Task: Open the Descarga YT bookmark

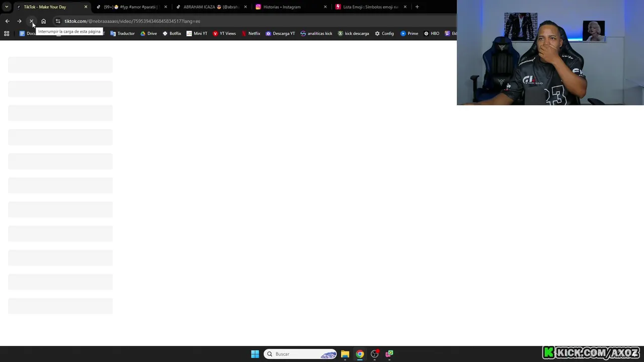Action: 280,34
